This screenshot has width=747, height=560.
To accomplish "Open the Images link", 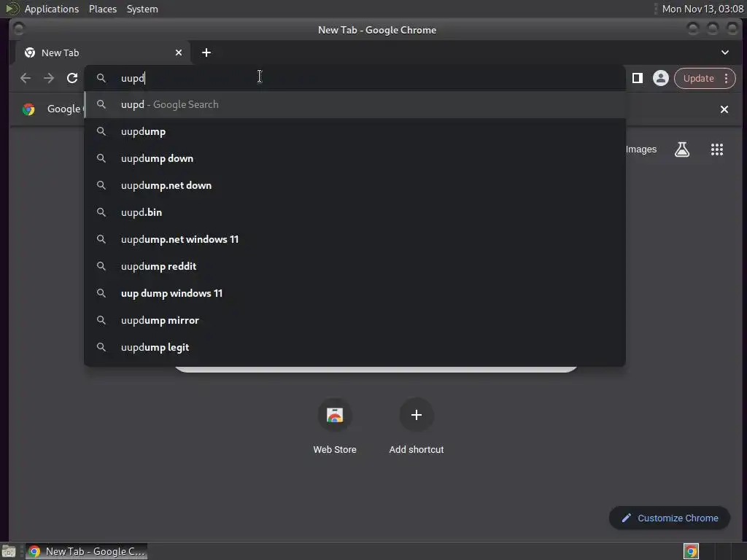I will pos(641,149).
